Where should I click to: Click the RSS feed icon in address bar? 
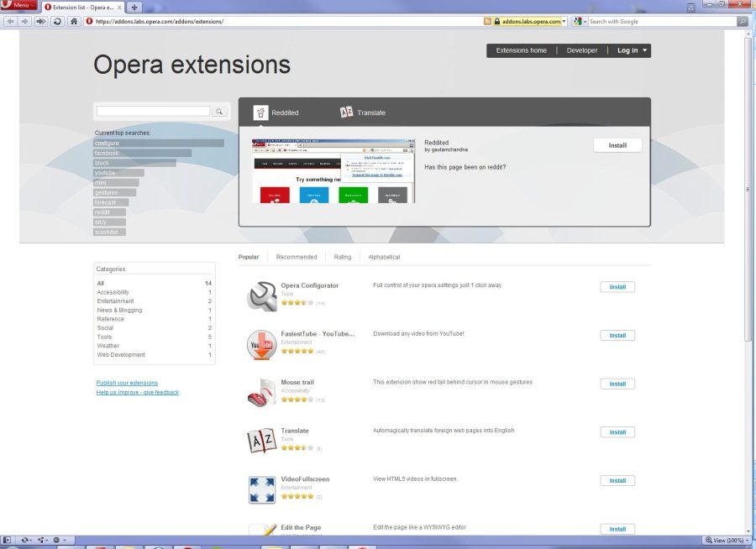point(487,21)
